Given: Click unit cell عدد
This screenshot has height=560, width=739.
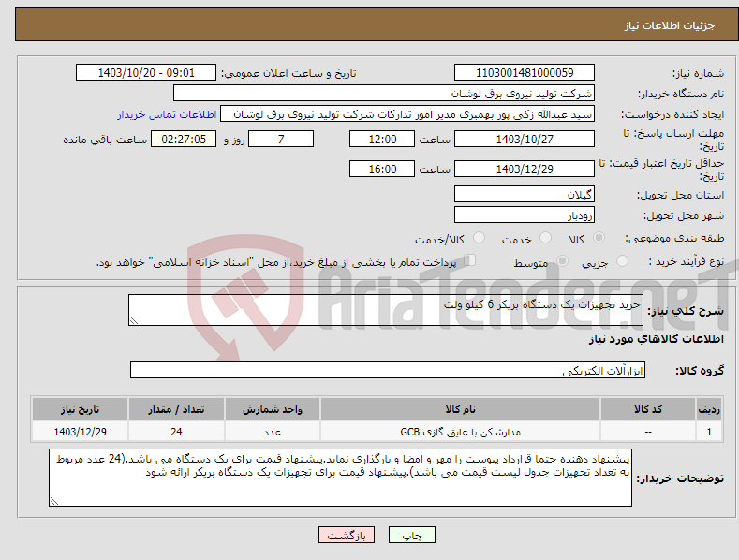Looking at the screenshot, I should click(x=273, y=432).
